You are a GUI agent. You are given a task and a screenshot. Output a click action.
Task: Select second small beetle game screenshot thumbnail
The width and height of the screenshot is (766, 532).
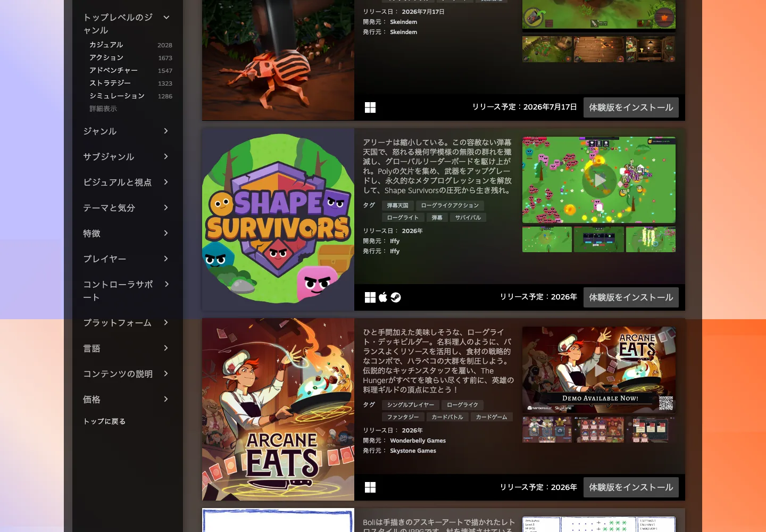coord(599,49)
